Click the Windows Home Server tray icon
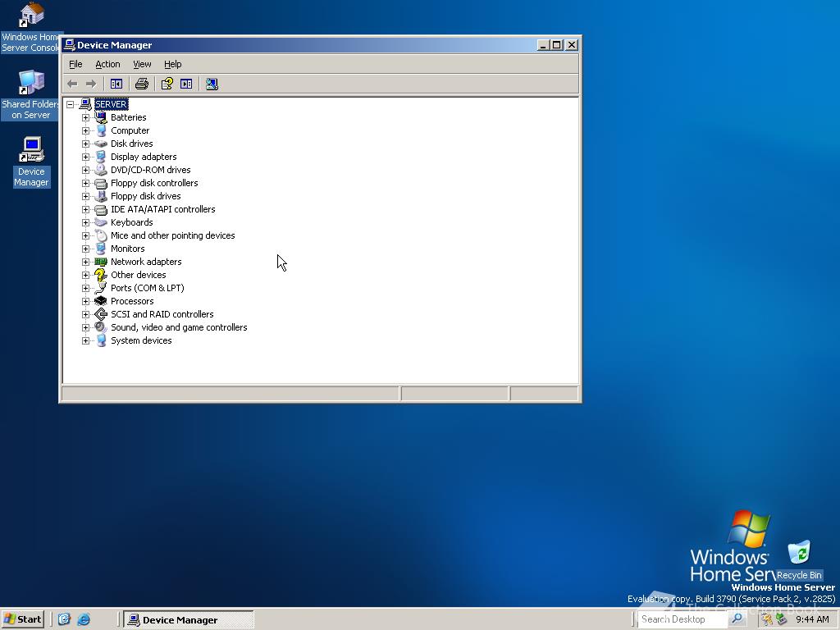Screen dimensions: 840x630 point(767,619)
